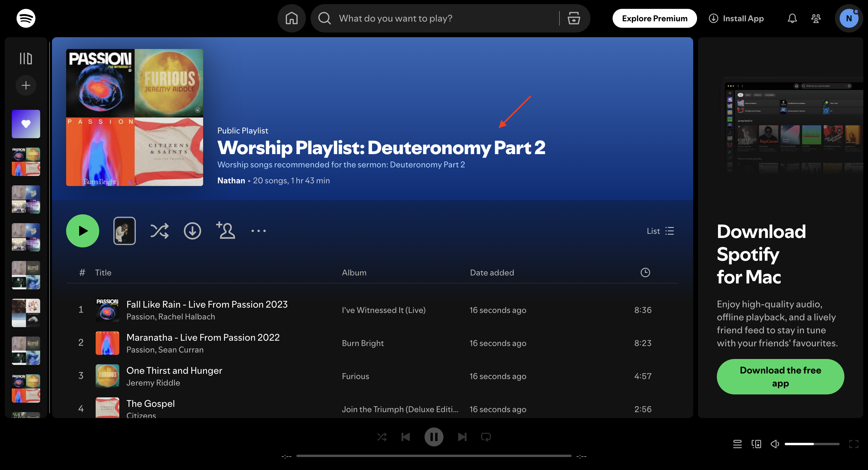This screenshot has width=868, height=470.
Task: Open more options for the playlist
Action: [258, 231]
